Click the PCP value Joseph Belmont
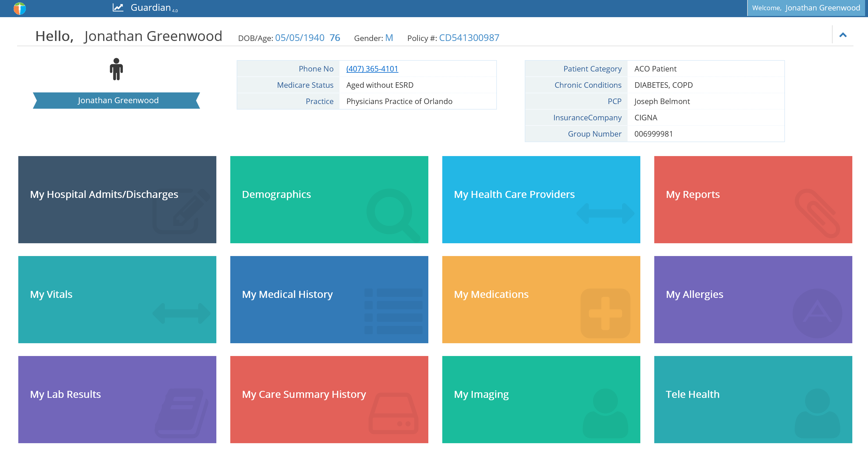Screen dimensions: 868x449 [662, 101]
